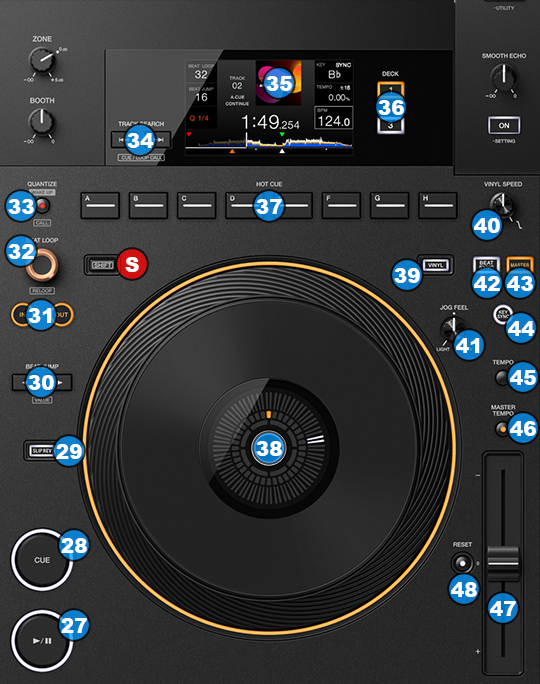Activate the BEAT SYNC button
Viewport: 540px width, 684px height.
click(486, 265)
